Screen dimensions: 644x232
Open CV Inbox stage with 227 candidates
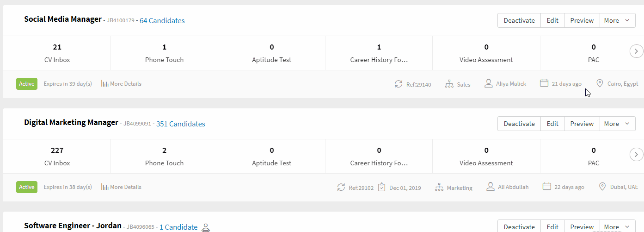(57, 157)
